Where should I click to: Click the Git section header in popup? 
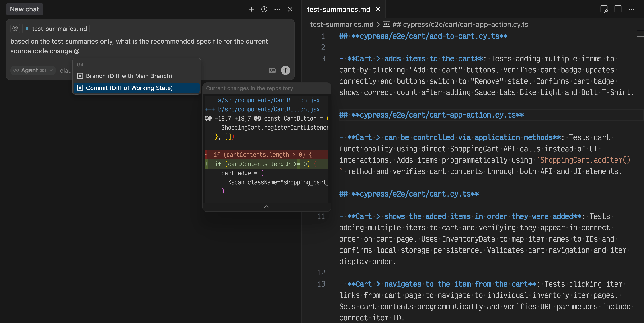click(80, 64)
